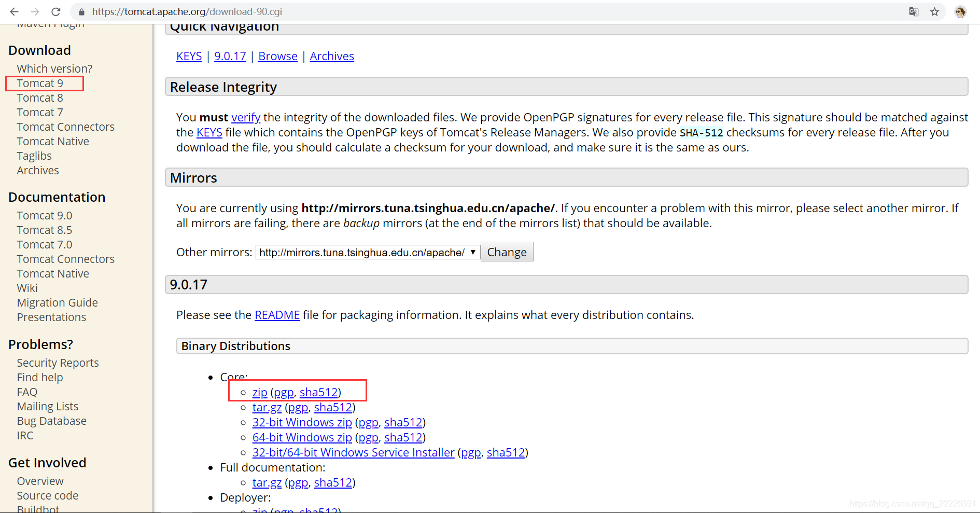The height and width of the screenshot is (513, 980).
Task: Open the browser profile avatar
Action: point(960,11)
